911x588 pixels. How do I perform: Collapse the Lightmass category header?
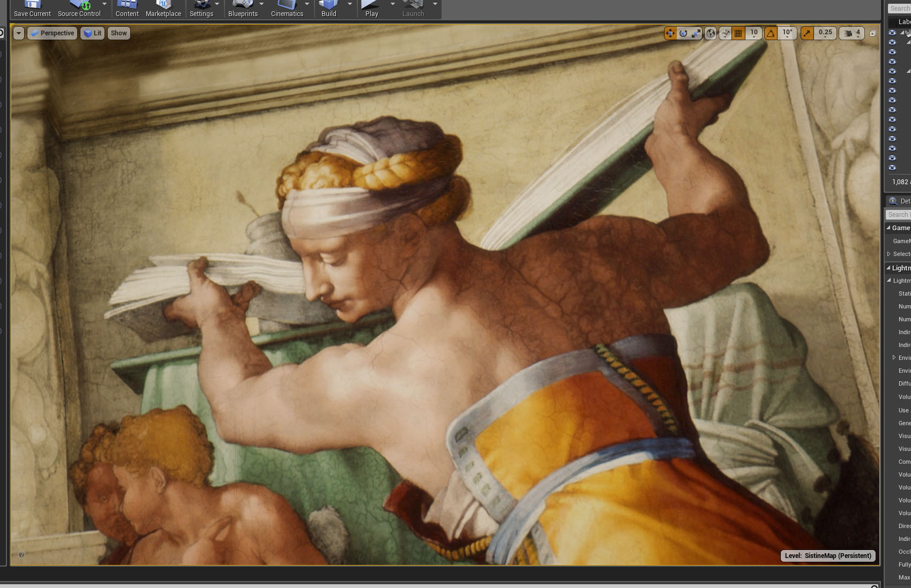coord(888,268)
